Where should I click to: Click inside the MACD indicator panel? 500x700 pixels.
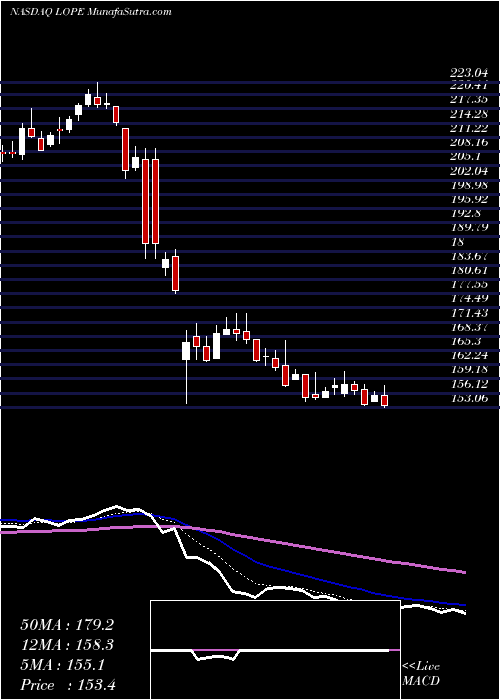pos(275,650)
